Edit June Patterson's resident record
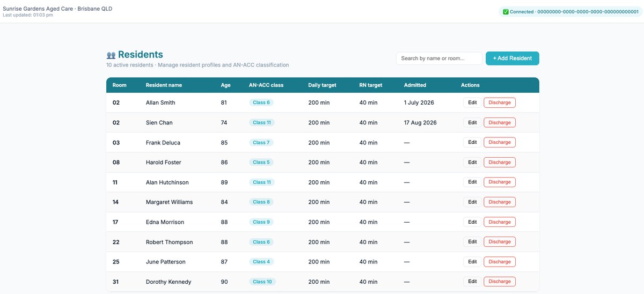The width and height of the screenshot is (644, 294). point(472,261)
